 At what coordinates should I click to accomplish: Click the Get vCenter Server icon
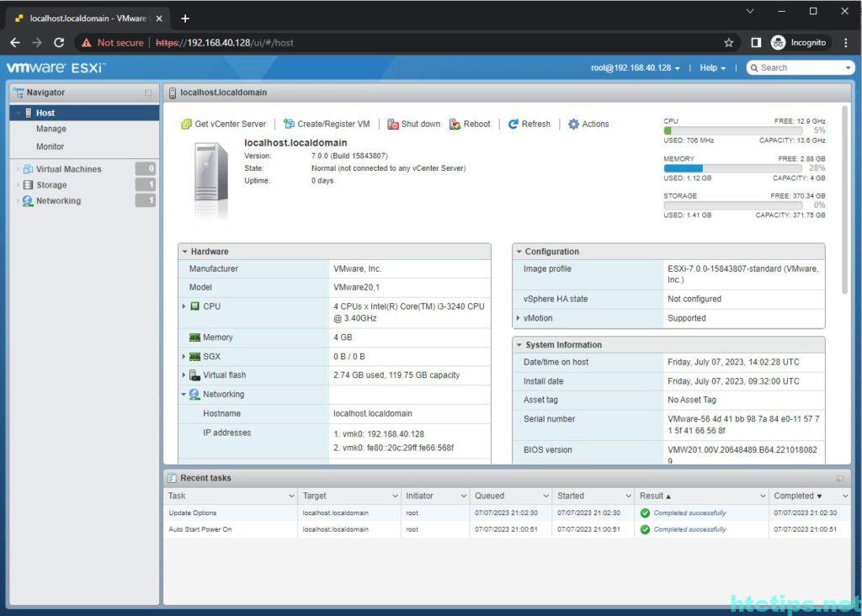186,125
